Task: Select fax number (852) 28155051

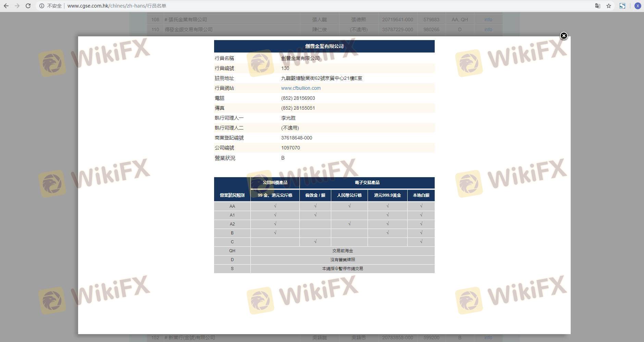Action: pos(298,108)
